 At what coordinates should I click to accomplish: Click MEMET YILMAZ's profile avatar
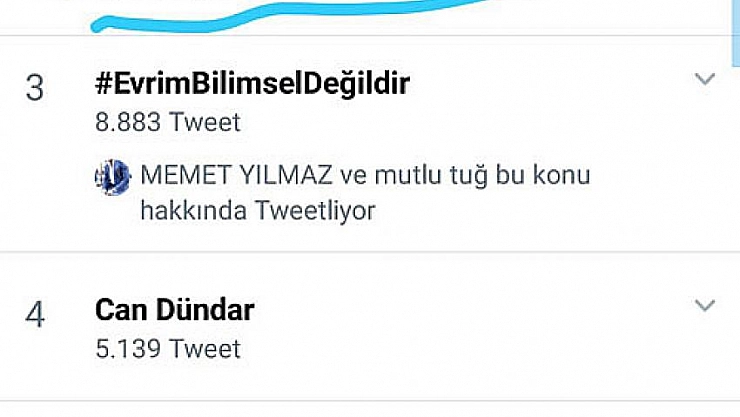click(112, 177)
